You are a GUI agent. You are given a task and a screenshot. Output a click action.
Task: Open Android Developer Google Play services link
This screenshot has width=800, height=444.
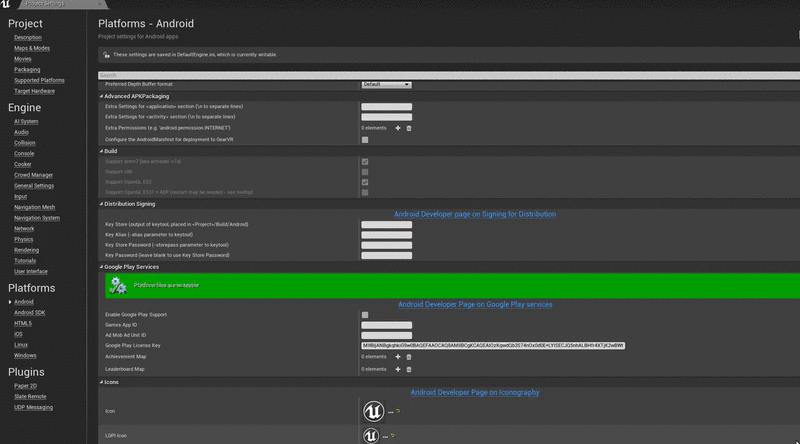click(475, 304)
